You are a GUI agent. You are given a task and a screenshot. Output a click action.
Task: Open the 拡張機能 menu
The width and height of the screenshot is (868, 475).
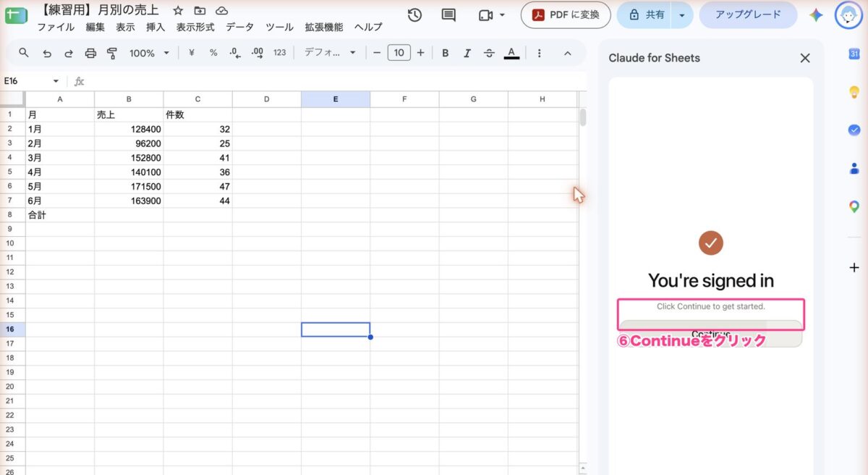click(324, 27)
